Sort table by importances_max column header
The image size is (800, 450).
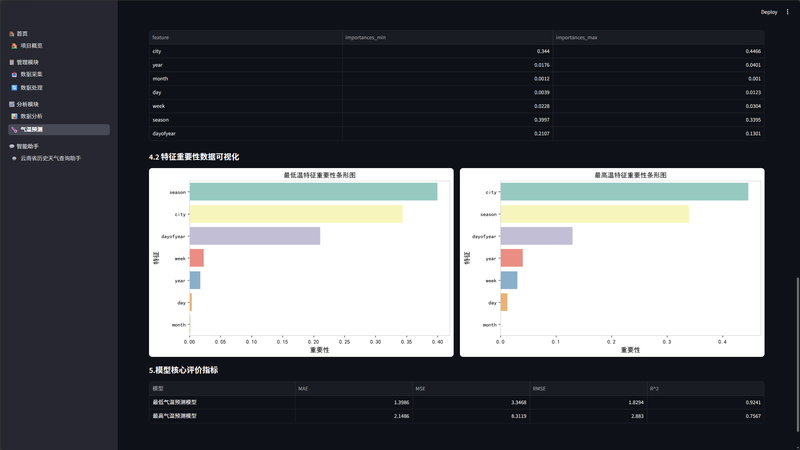(658, 37)
